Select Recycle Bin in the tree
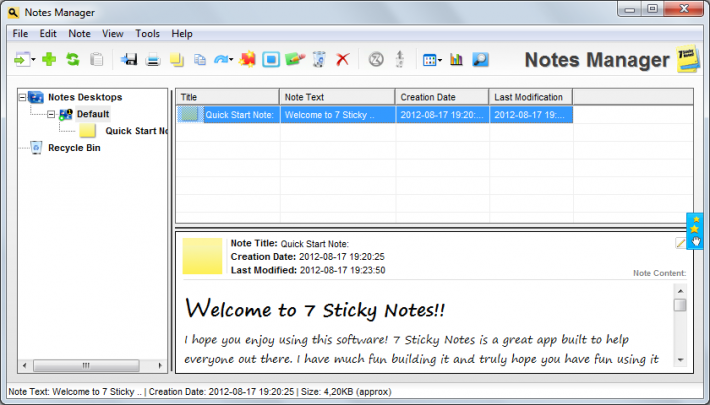Viewport: 710px width, 405px height. click(74, 148)
